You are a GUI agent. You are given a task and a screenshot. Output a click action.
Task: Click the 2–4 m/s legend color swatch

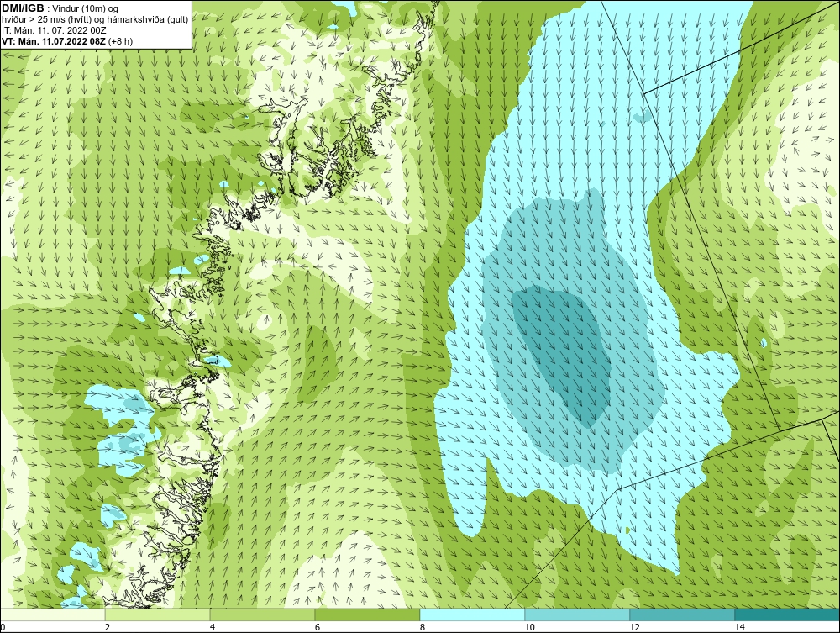pos(158,615)
